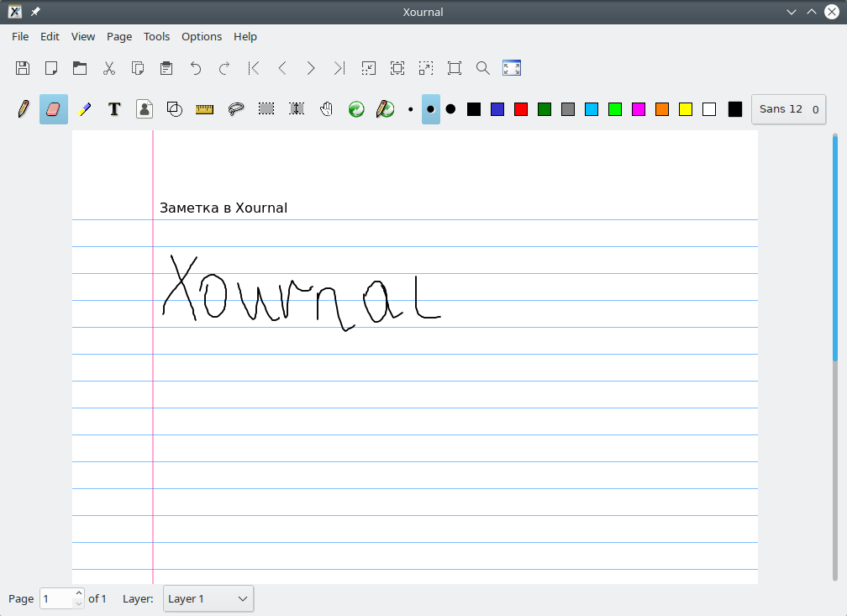Click the zoom out icon
The width and height of the screenshot is (847, 616).
[368, 68]
